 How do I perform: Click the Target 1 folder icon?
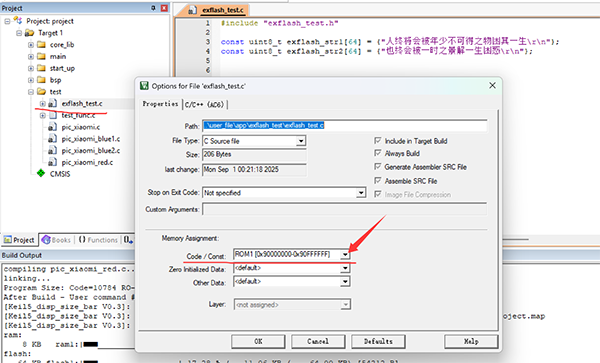tap(29, 33)
